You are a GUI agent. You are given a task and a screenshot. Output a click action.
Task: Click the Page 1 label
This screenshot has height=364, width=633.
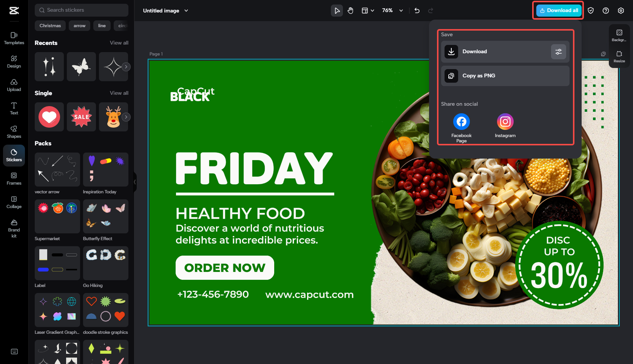point(156,54)
